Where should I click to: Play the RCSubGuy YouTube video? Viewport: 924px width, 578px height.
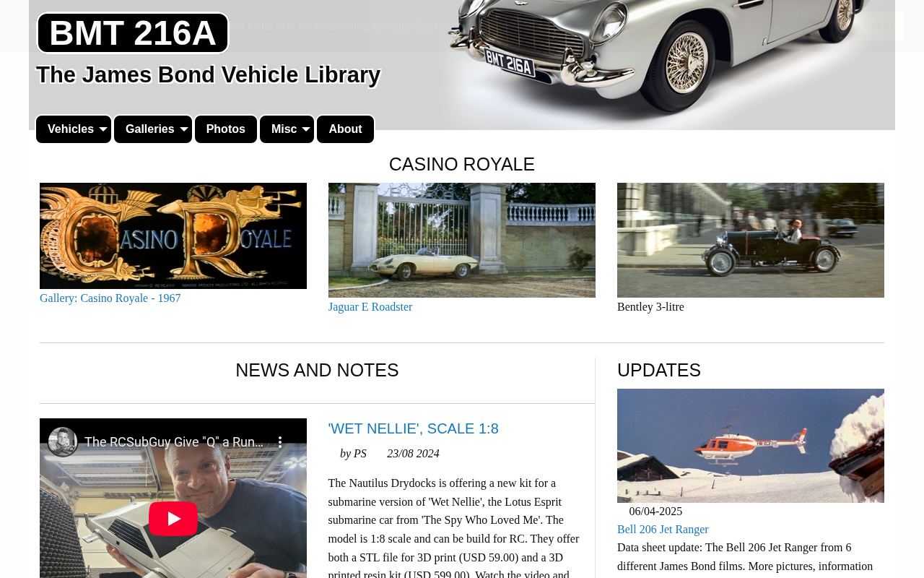pos(173,518)
